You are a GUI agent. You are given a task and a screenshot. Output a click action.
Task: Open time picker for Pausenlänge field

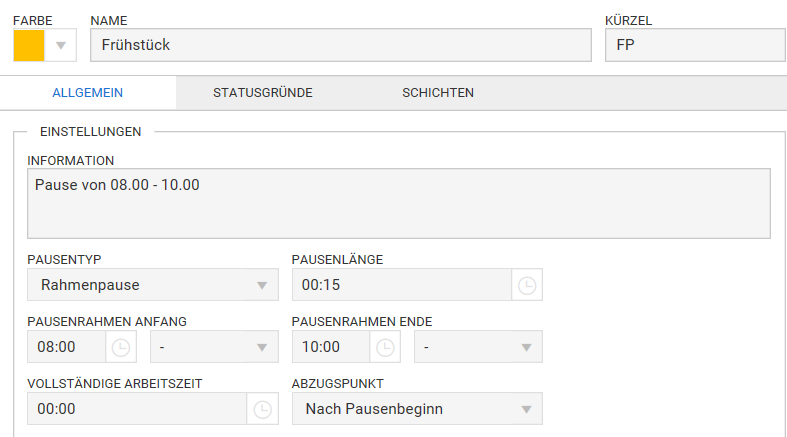tap(527, 285)
